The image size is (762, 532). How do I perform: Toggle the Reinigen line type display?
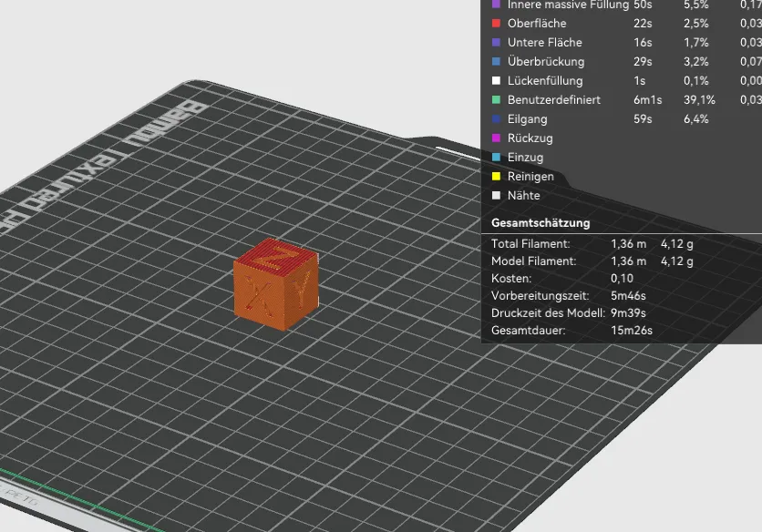tap(496, 177)
